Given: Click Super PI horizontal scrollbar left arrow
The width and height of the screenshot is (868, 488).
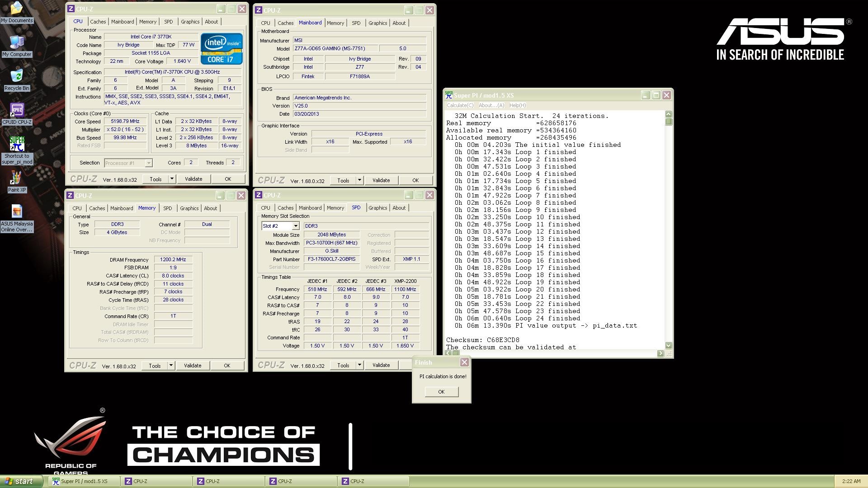Looking at the screenshot, I should click(x=448, y=353).
